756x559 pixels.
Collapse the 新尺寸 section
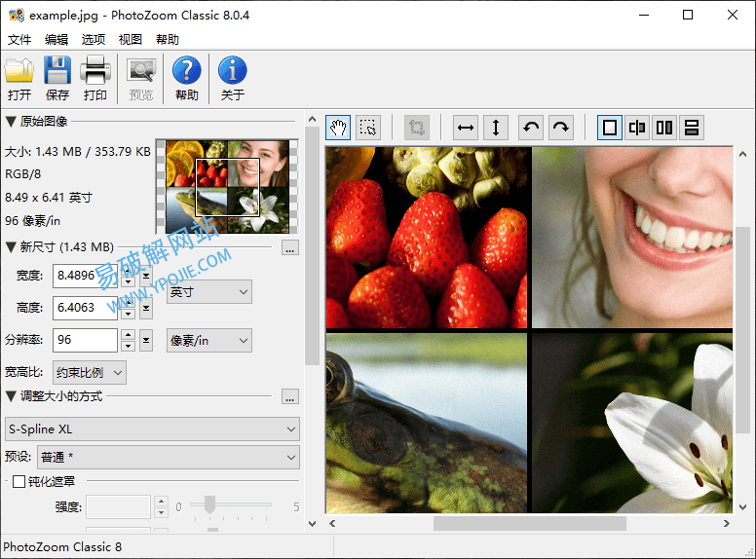[11, 247]
